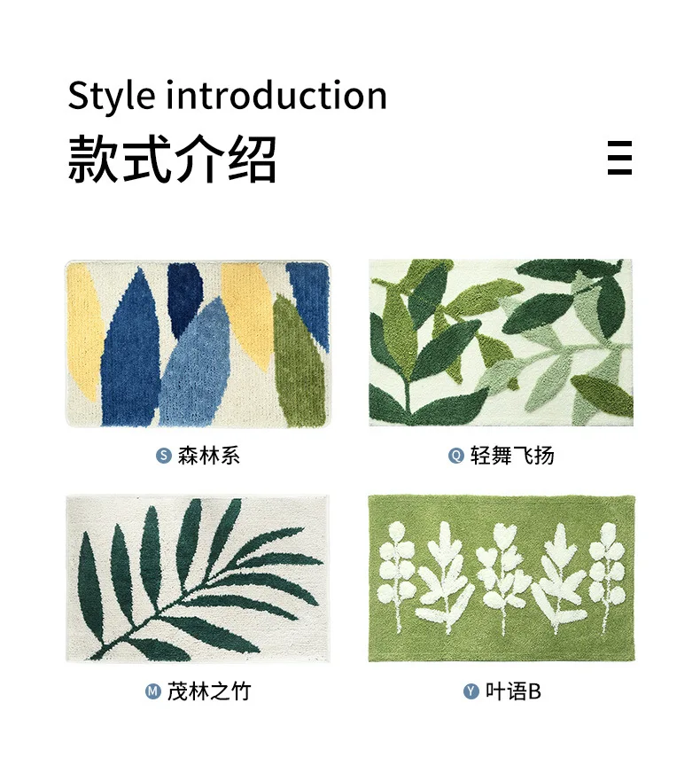Screen dimensions: 700x765
Task: Pick the olive green leaf on 森林系 rug
Action: tap(299, 361)
